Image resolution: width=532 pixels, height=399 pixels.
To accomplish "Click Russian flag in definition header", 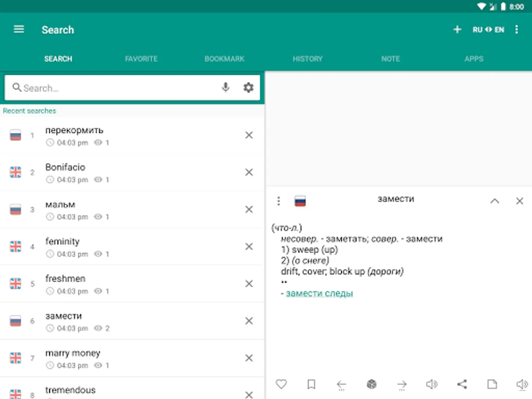I will (x=300, y=201).
